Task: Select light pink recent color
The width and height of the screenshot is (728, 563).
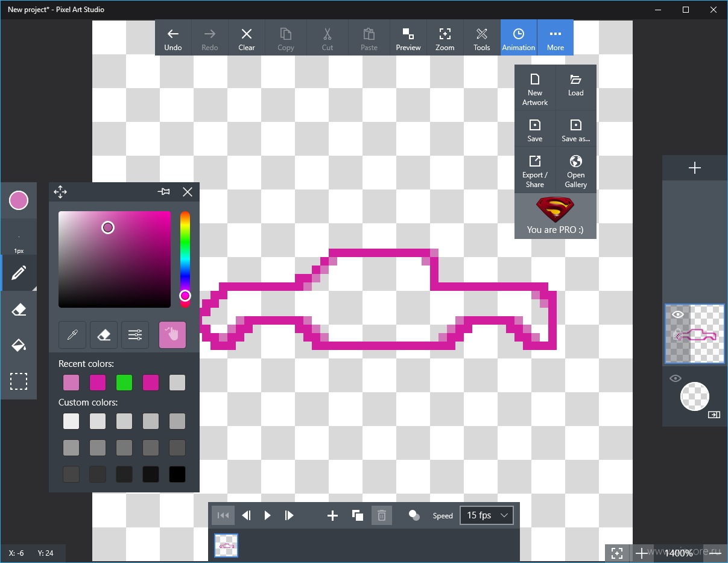Action: coord(71,383)
